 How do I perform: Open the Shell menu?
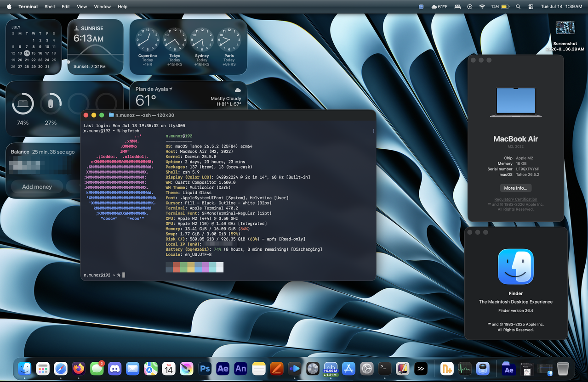point(50,7)
